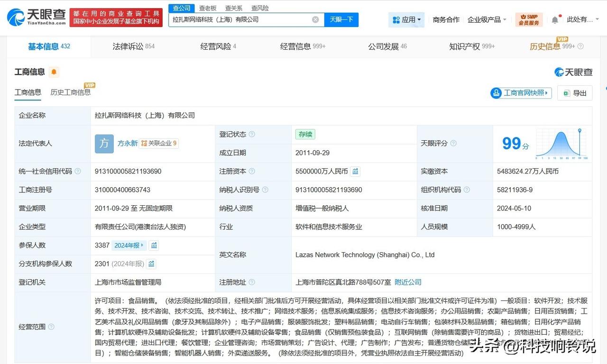Click the 工商注册号 value 310000400663743
The height and width of the screenshot is (364, 607).
123,190
